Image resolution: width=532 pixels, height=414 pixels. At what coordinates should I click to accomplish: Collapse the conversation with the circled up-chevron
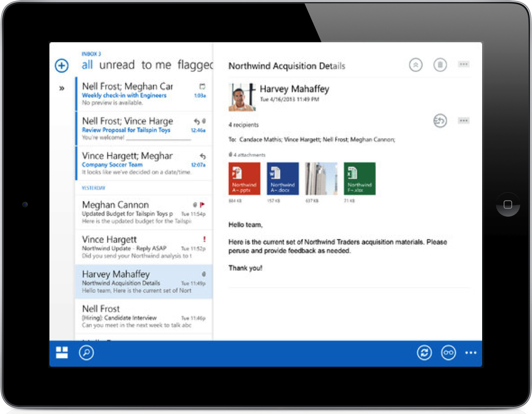coord(416,65)
